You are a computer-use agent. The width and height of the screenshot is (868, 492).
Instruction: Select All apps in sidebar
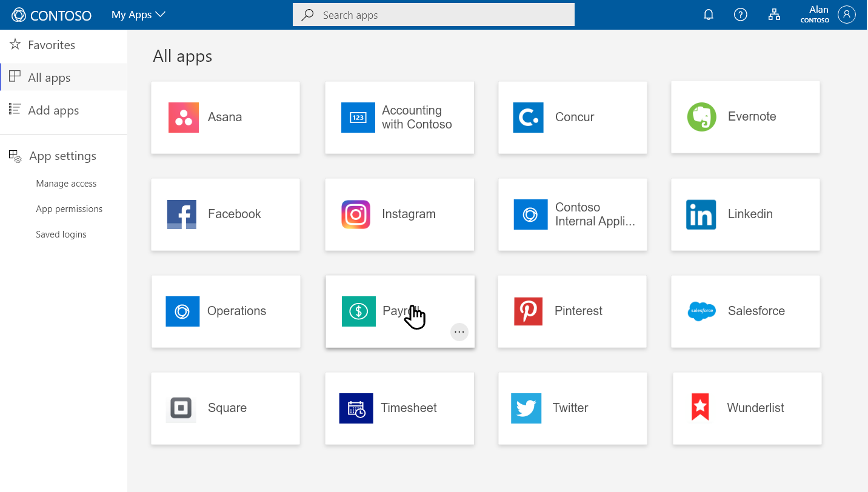pyautogui.click(x=64, y=78)
